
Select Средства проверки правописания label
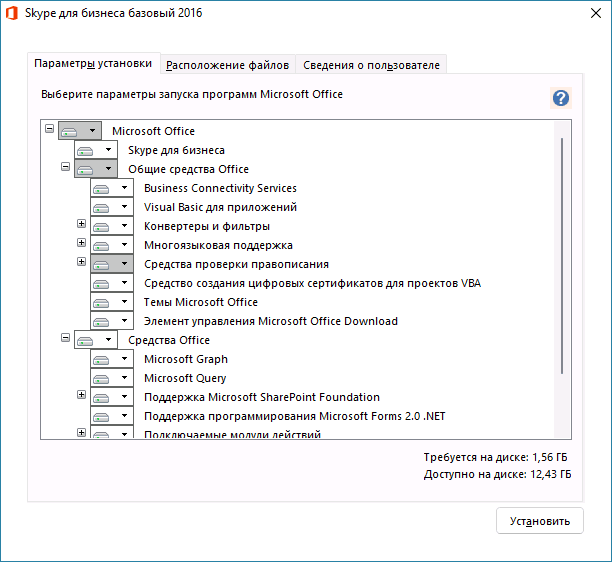point(237,264)
